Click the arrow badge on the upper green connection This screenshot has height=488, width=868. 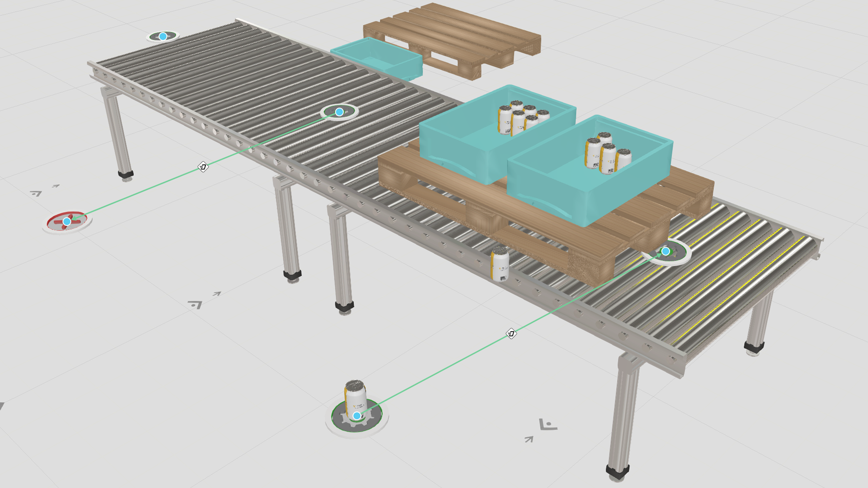pos(203,167)
